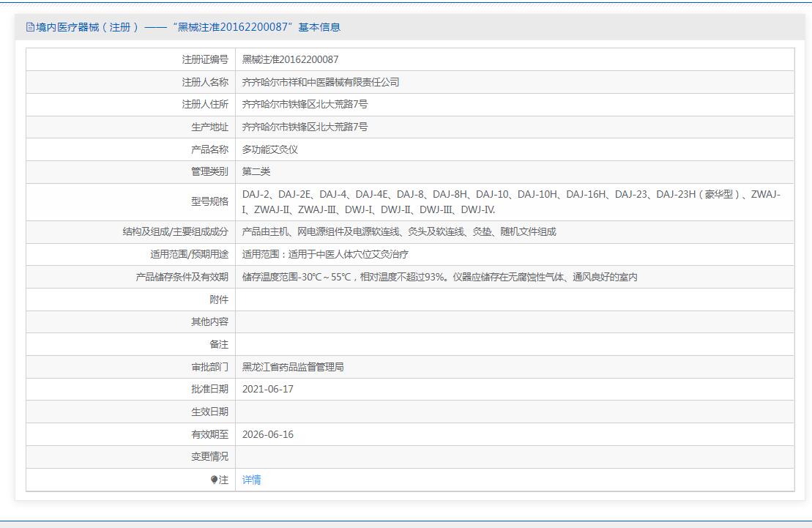Screen dimensions: 812x528
Task: Select registration number 黑械注准20162200087 cell
Action: pyautogui.click(x=290, y=59)
